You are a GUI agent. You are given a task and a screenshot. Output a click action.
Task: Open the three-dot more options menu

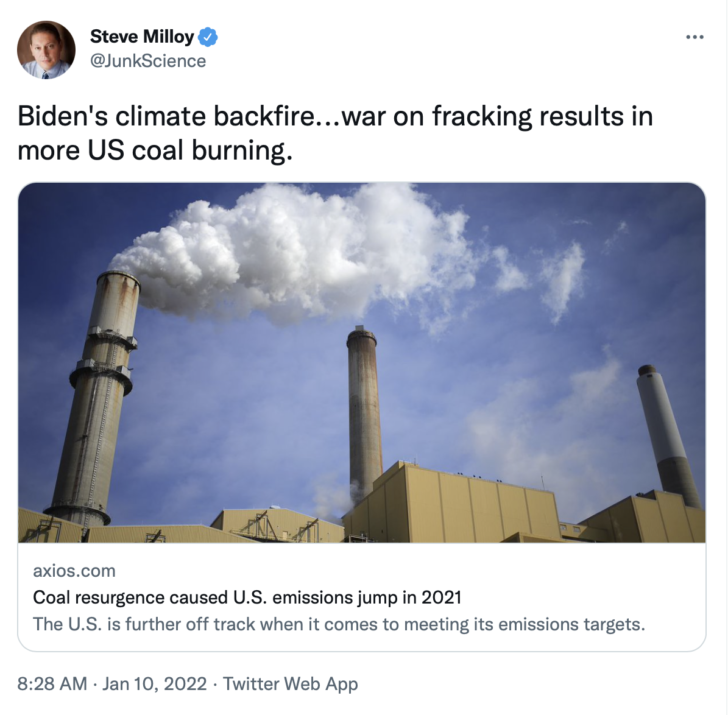[x=695, y=37]
